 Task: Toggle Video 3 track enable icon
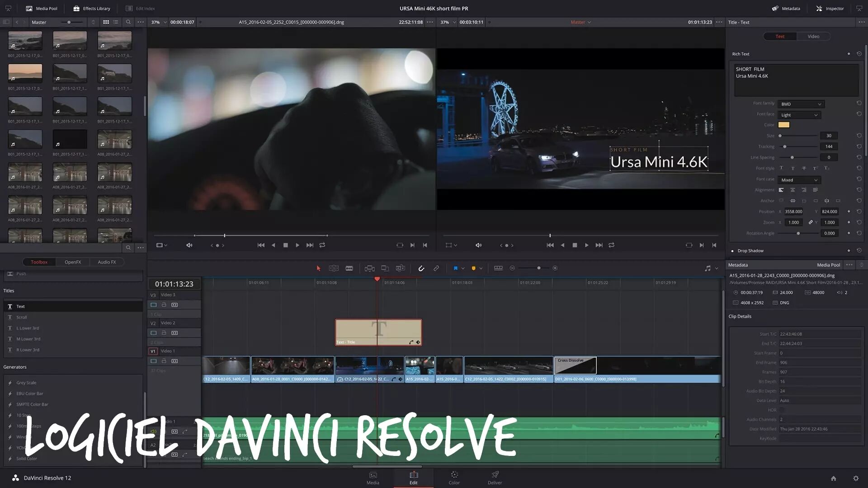pos(153,305)
